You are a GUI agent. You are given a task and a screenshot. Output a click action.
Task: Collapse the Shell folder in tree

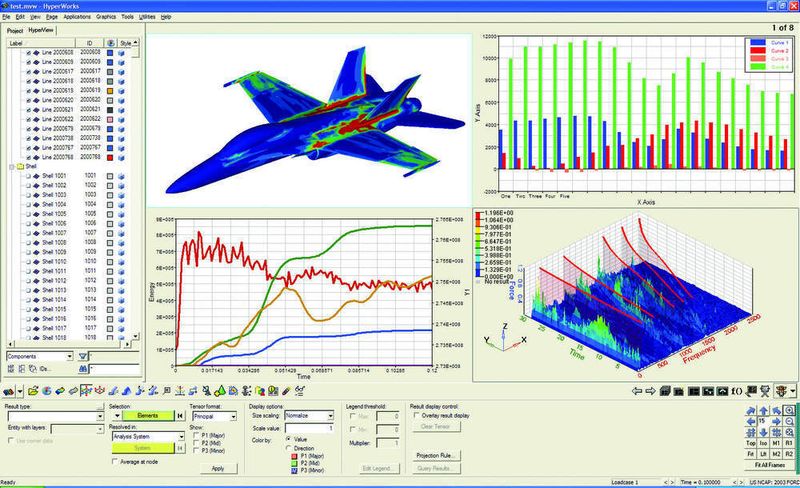click(x=11, y=166)
